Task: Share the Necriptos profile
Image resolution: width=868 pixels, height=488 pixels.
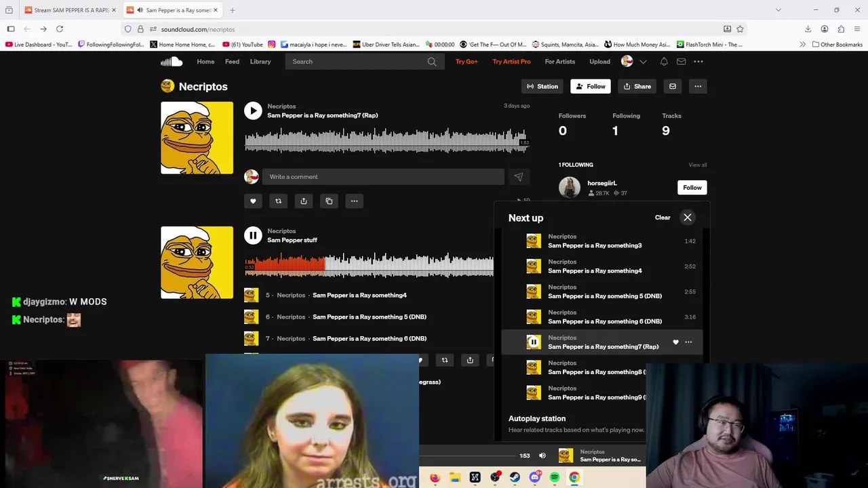Action: [x=637, y=86]
